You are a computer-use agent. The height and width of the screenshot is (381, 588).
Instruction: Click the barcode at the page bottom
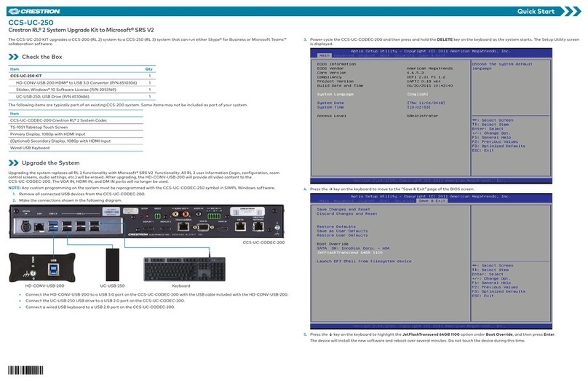point(25,370)
